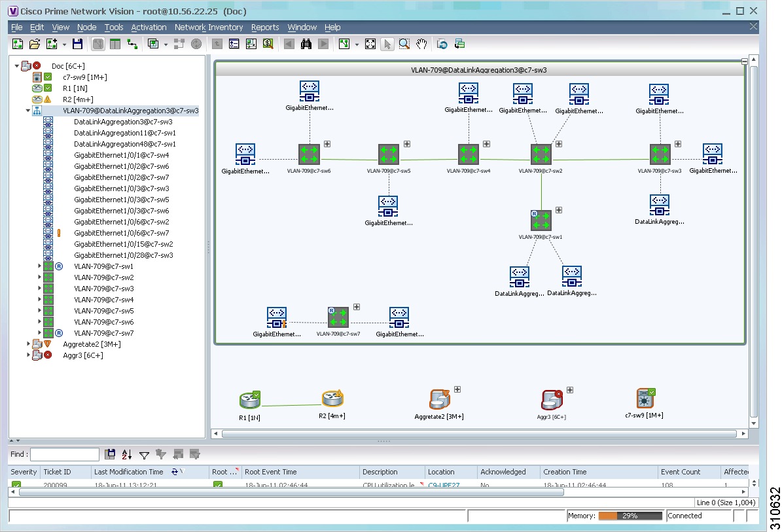Click the Aggretate2 [3M+] aggregation icon in map
Viewport: 782px width, 532px height.
pyautogui.click(x=439, y=399)
